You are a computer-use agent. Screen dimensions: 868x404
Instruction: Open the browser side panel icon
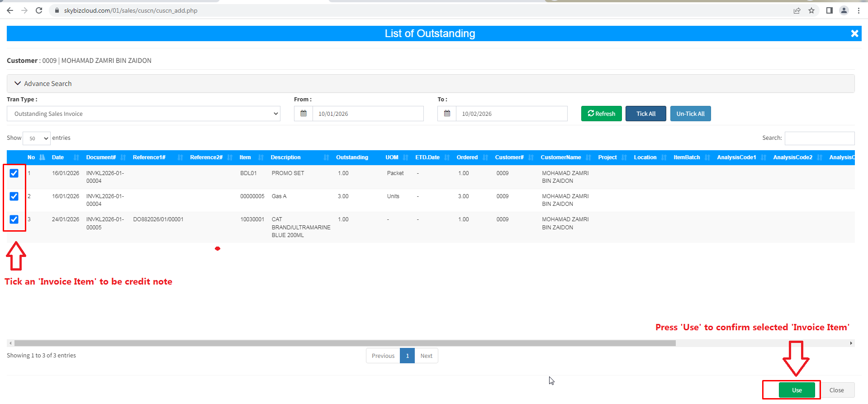click(829, 10)
